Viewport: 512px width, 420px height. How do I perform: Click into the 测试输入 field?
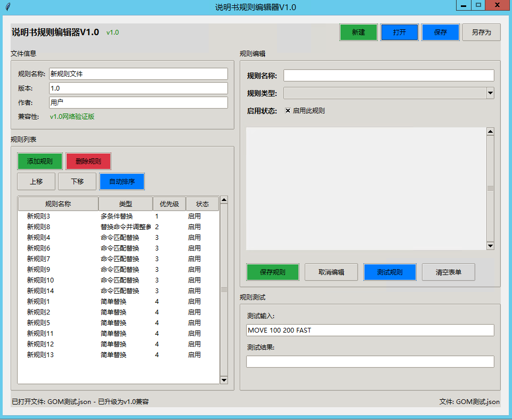(370, 330)
